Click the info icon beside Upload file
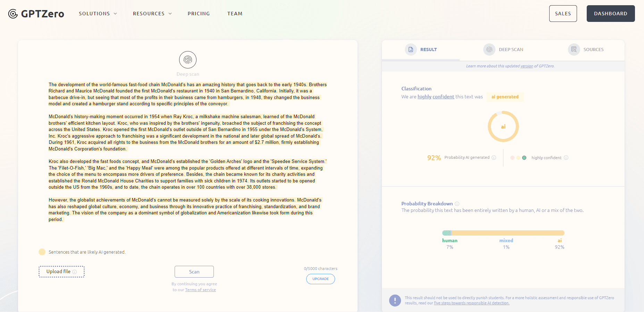Screen dimensions: 644x312 coord(74,272)
